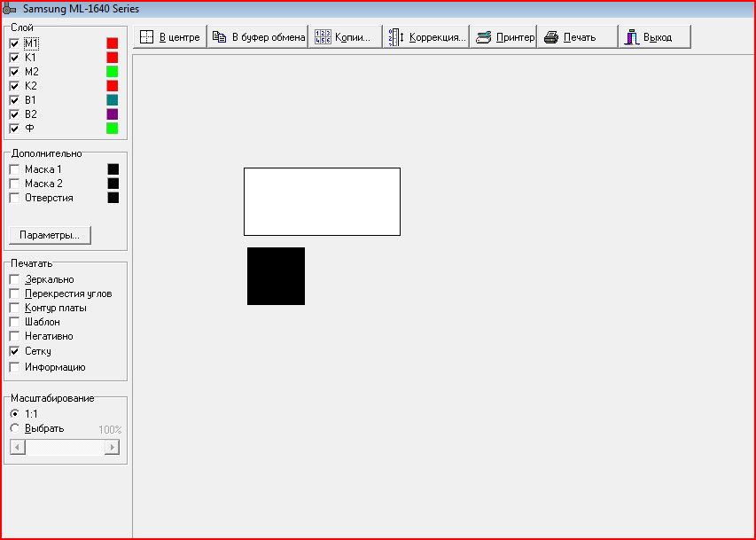Click the В буфер обмена label
Image resolution: width=756 pixels, height=540 pixels.
(269, 37)
